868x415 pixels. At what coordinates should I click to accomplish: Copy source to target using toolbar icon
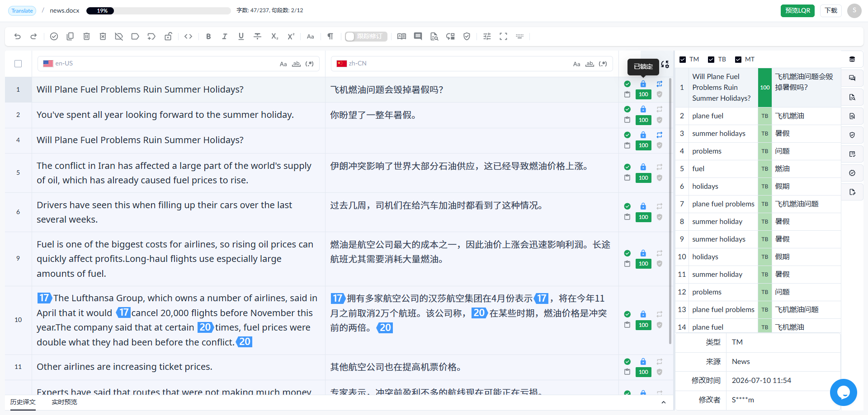[x=70, y=37]
